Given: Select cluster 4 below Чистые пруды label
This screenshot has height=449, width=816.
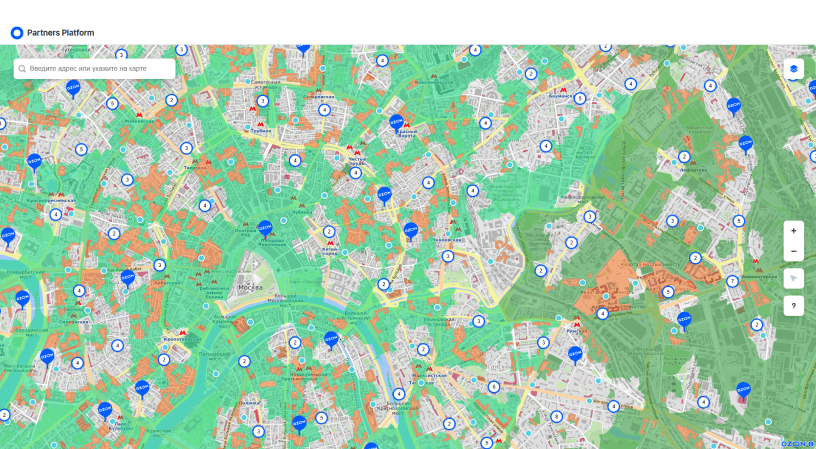Looking at the screenshot, I should coord(355,173).
